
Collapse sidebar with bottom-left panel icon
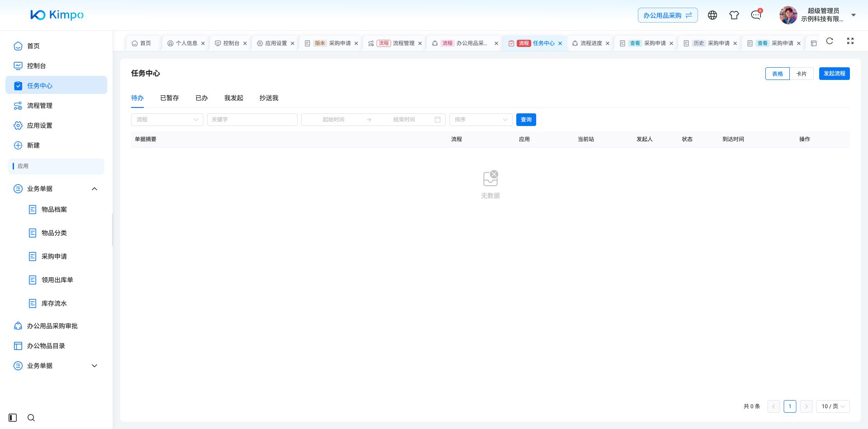tap(13, 418)
